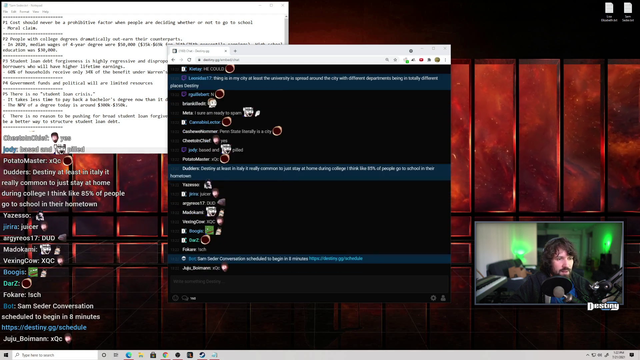Screen dimensions: 640x360
Task: Open Chrome profile avatar
Action: pos(437,60)
